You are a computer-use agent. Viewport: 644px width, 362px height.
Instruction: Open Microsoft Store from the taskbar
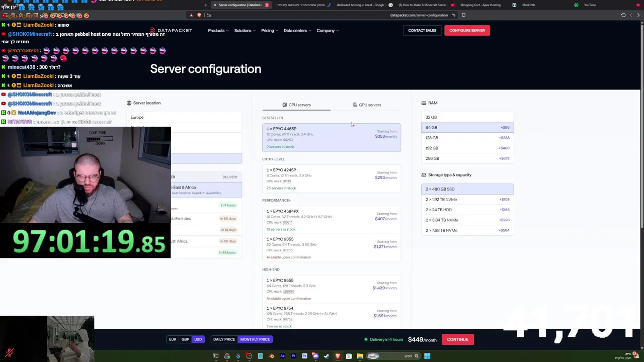tap(349, 356)
